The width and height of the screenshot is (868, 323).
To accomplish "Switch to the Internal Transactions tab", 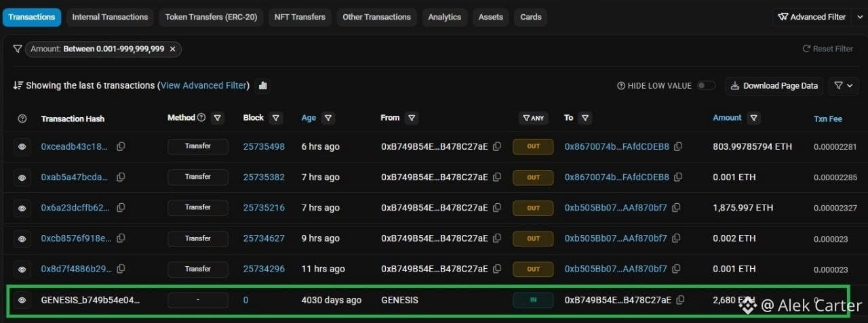I will [110, 17].
